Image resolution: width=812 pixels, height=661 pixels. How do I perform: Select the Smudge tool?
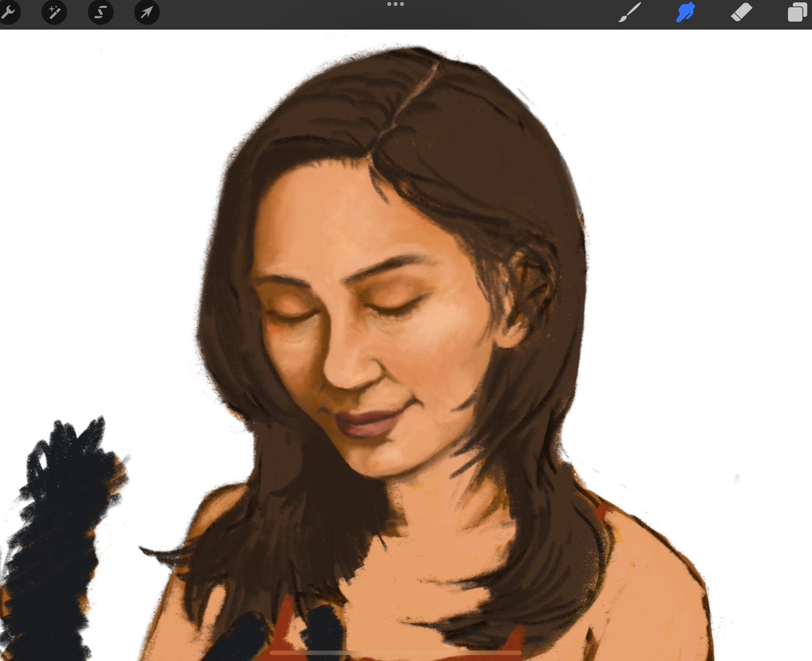point(685,12)
